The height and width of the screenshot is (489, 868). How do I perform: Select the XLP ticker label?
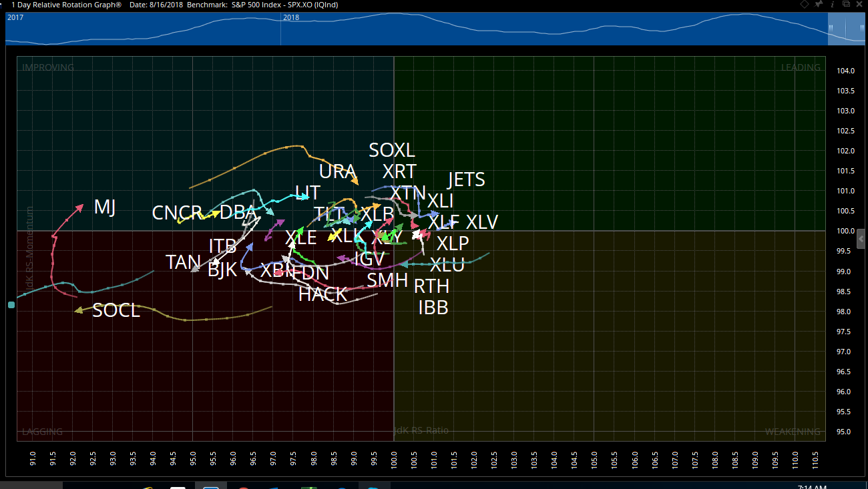tap(453, 243)
